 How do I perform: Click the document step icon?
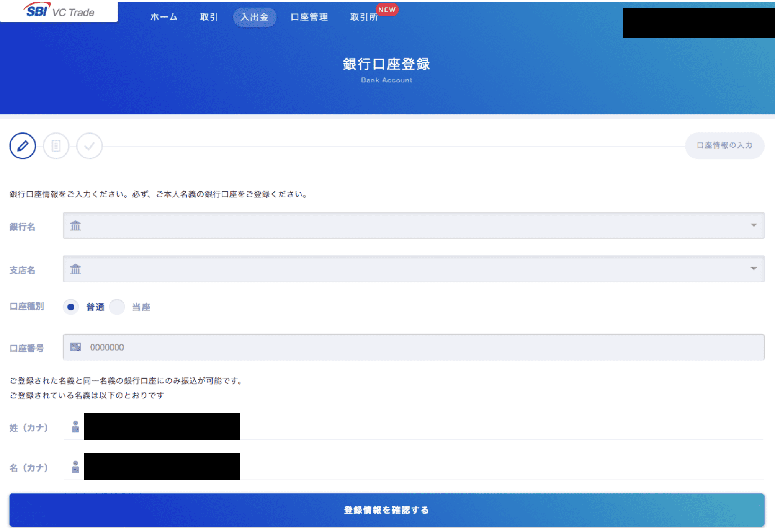coord(56,146)
